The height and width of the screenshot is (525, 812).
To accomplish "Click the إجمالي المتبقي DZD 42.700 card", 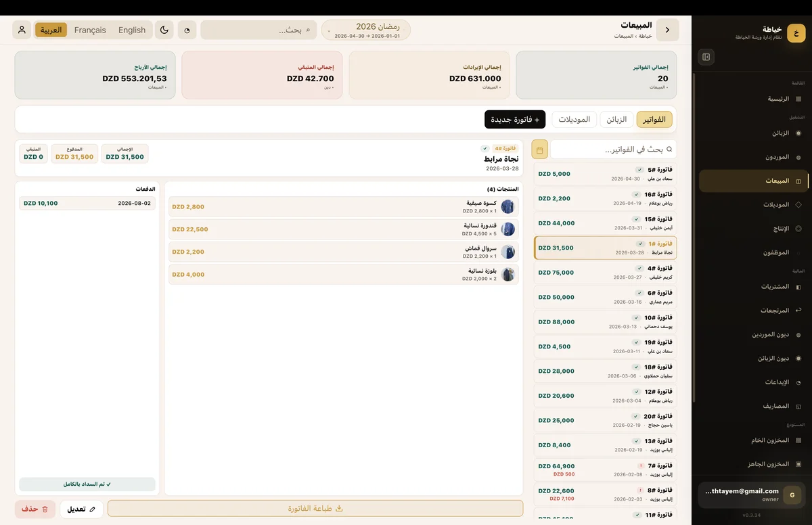I will tap(262, 75).
